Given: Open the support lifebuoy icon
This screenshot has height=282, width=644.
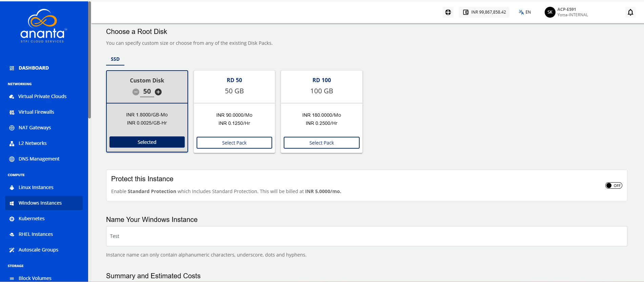Looking at the screenshot, I should (448, 12).
